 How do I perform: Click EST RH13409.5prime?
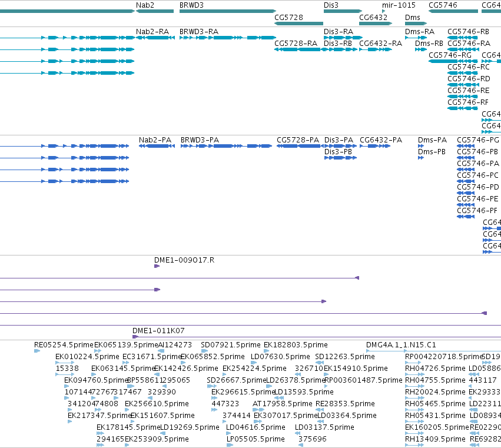(414, 445)
